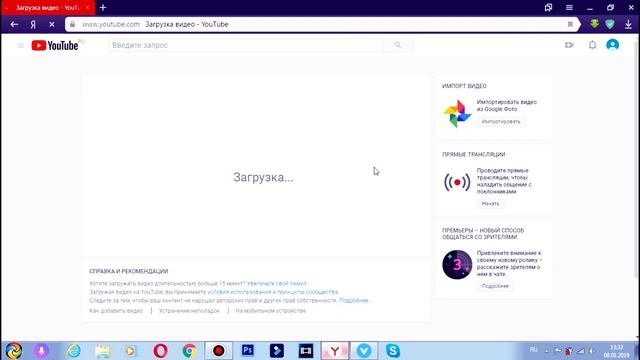The image size is (640, 360).
Task: Open the create video camera icon
Action: 569,45
